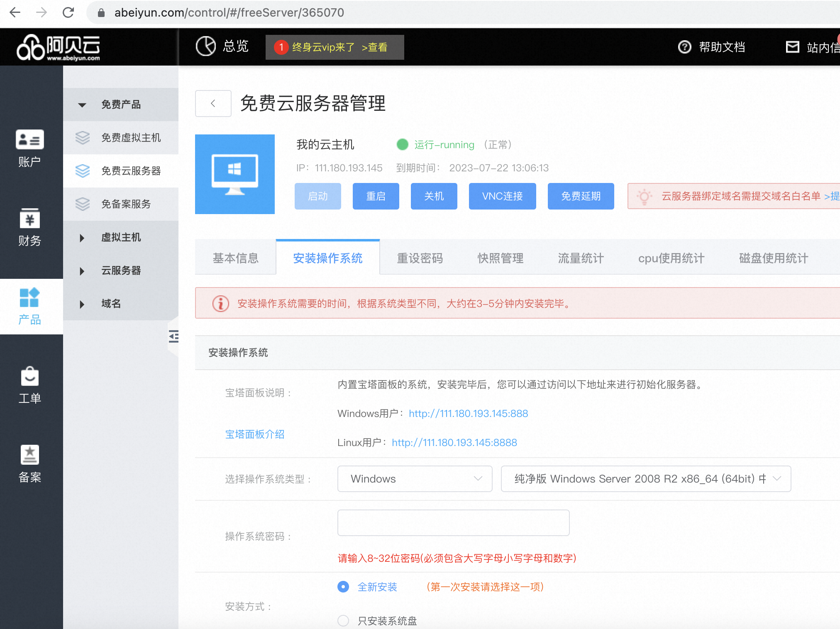Switch to the 快照管理 tab
The image size is (840, 629).
500,258
